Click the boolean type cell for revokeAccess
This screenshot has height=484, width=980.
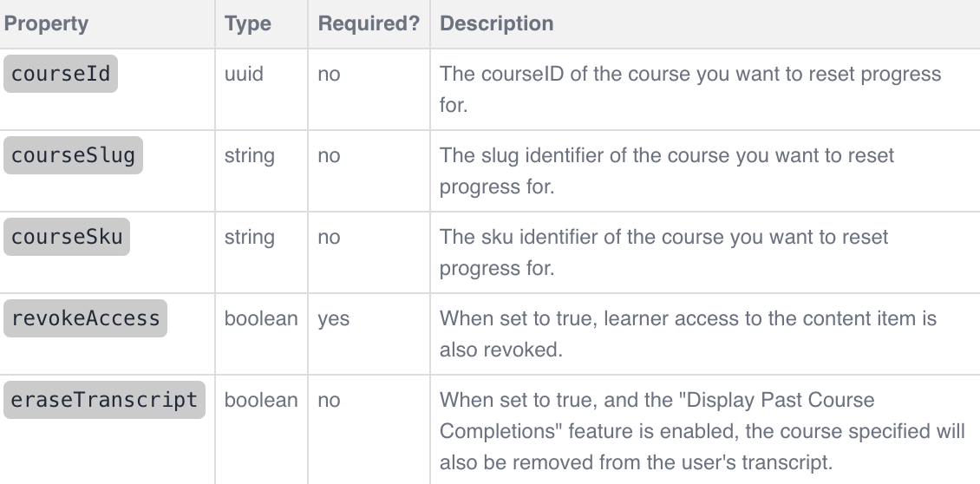(261, 318)
